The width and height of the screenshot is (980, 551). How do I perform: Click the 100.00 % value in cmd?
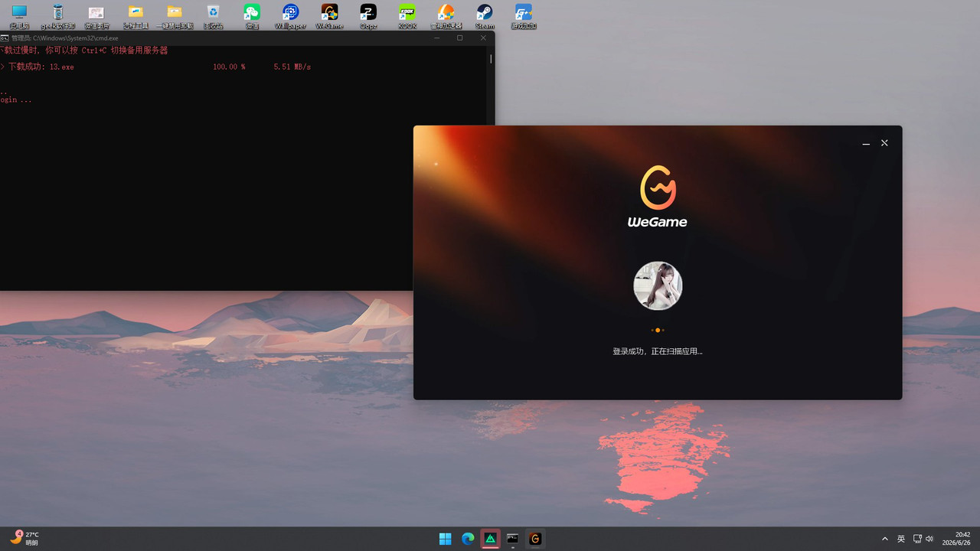229,67
